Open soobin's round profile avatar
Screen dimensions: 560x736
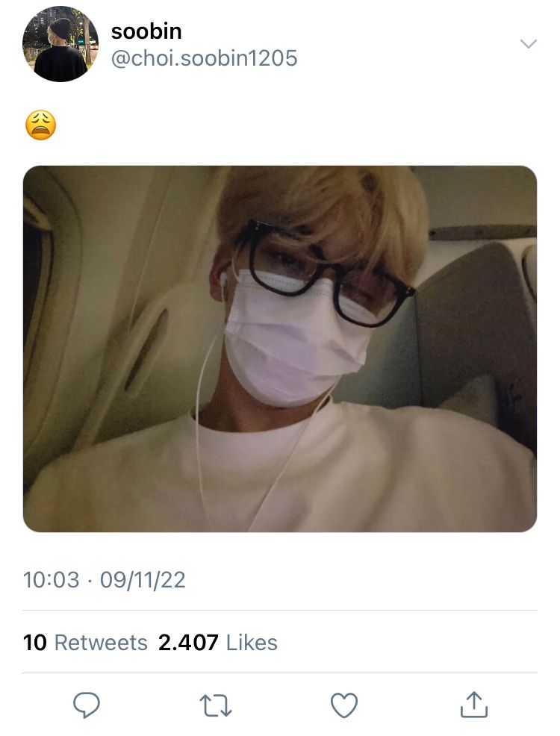click(60, 44)
